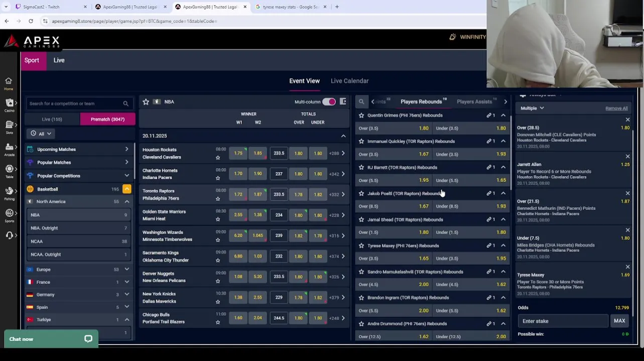Click the link icon on RJ Barrett Rebounds
Viewport: 644px width, 361px height.
[489, 167]
